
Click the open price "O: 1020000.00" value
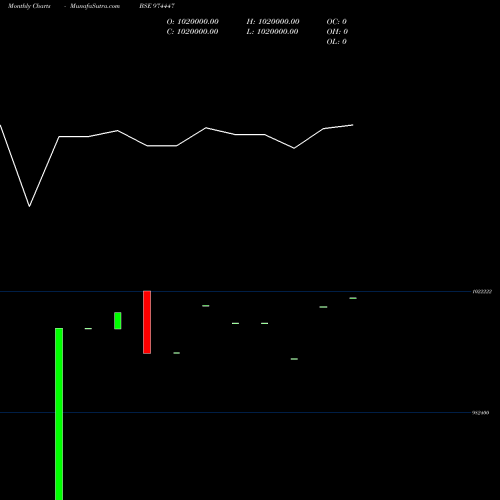(x=193, y=22)
